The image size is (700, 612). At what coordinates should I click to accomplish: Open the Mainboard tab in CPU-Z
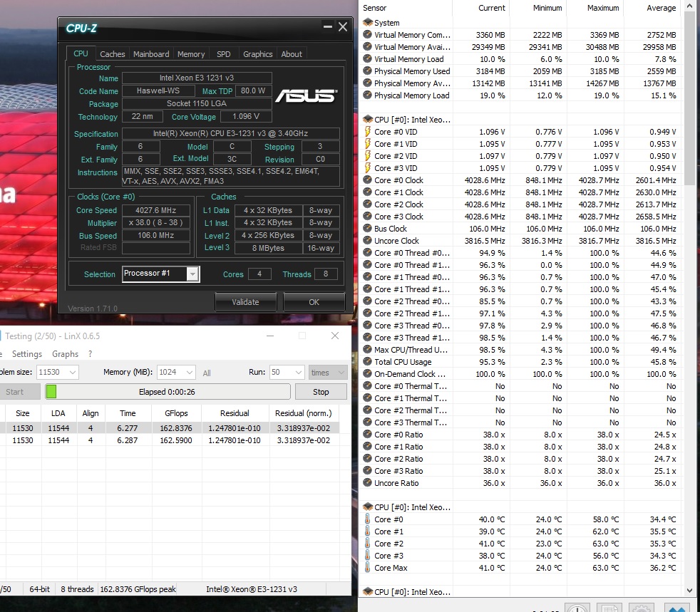tap(151, 54)
